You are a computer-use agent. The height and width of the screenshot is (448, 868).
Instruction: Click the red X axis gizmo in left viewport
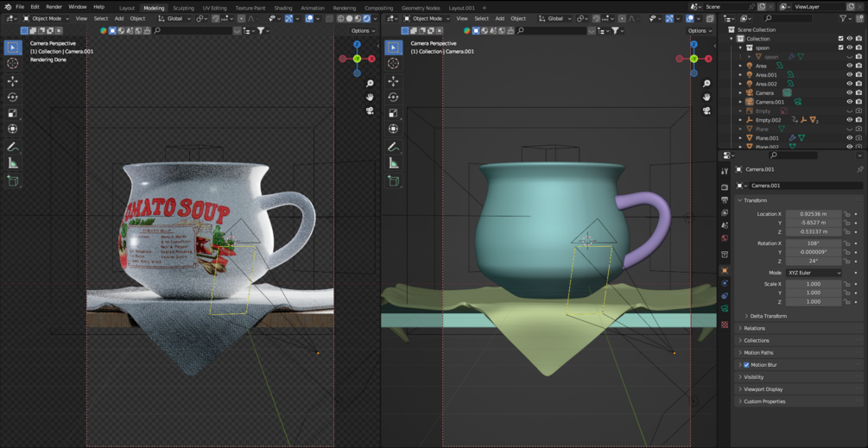371,58
